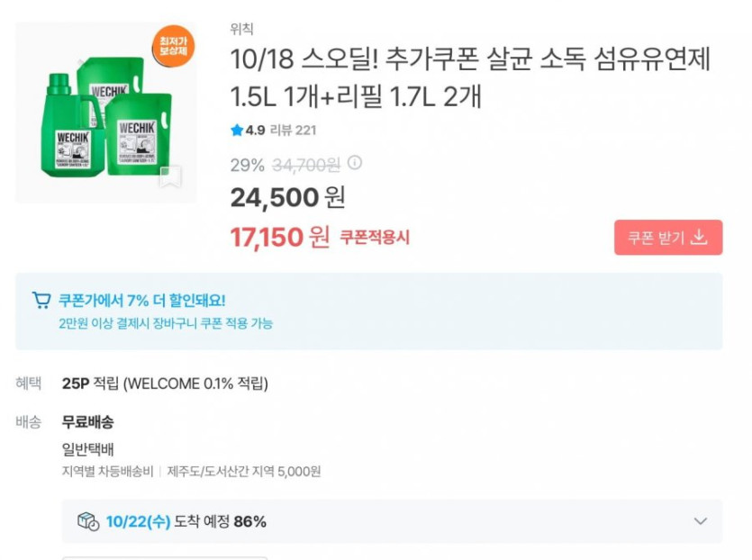The width and height of the screenshot is (752, 560).
Task: Click the 지역별 차등배송비 shipping note
Action: click(x=107, y=471)
